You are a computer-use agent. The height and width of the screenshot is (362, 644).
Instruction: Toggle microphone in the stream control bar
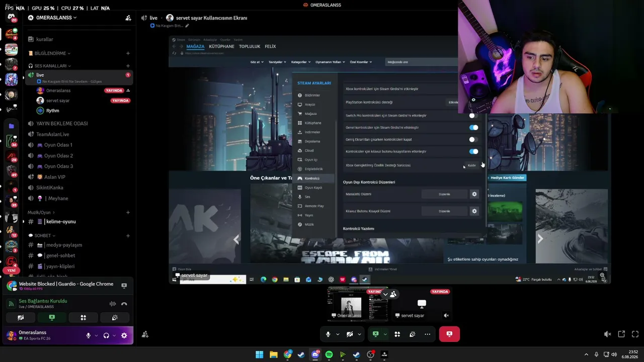[328, 334]
